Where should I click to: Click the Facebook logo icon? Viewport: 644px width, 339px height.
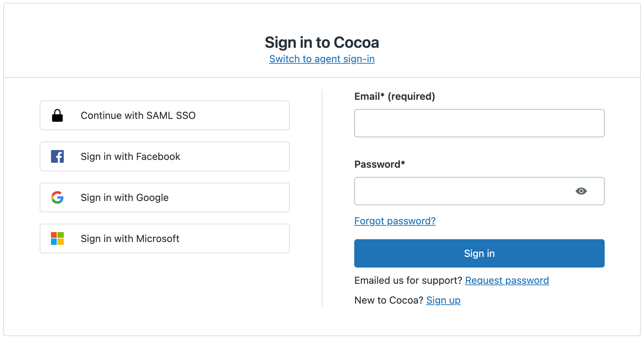pos(57,156)
